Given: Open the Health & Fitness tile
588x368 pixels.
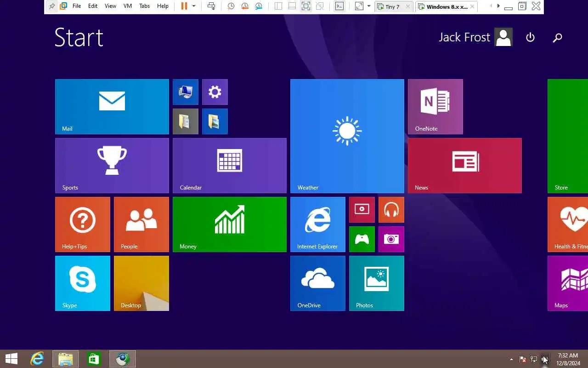Looking at the screenshot, I should click(x=568, y=224).
